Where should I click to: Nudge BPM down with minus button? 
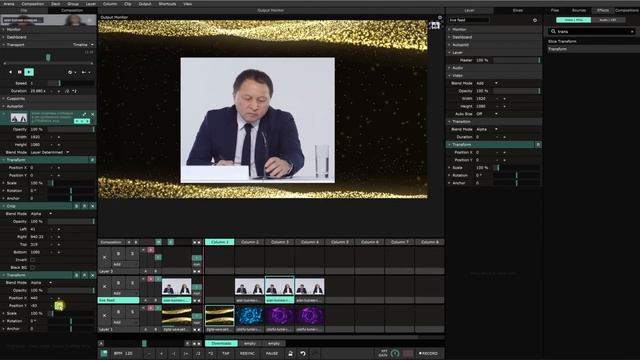click(x=149, y=353)
